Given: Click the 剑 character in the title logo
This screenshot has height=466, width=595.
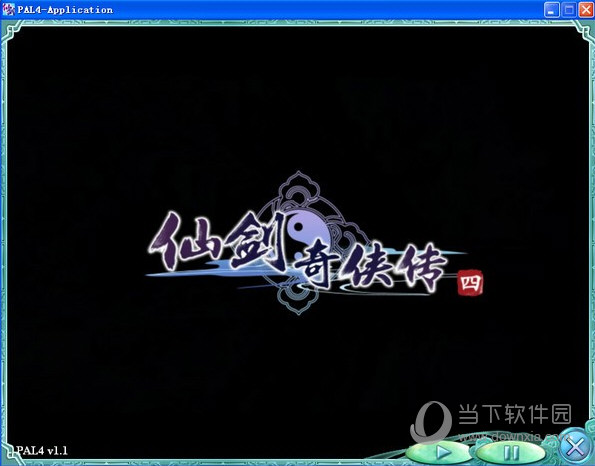Looking at the screenshot, I should pyautogui.click(x=257, y=241).
